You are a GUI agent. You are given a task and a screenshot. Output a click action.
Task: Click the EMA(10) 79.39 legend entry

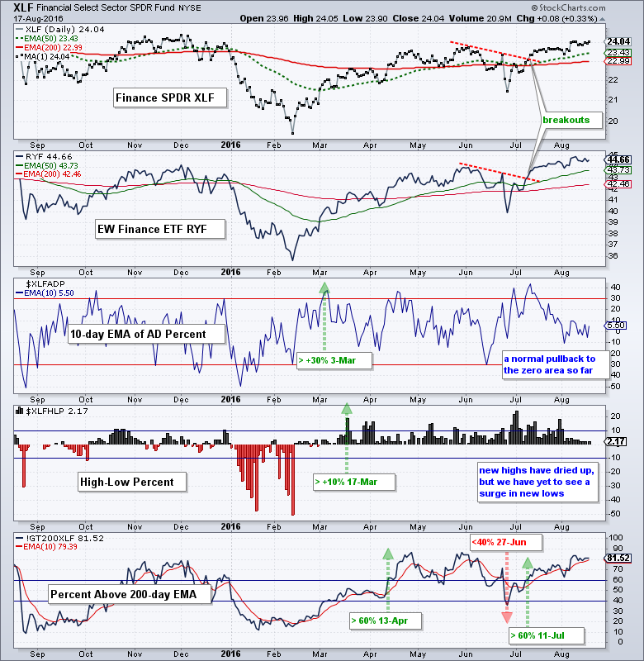pyautogui.click(x=47, y=547)
